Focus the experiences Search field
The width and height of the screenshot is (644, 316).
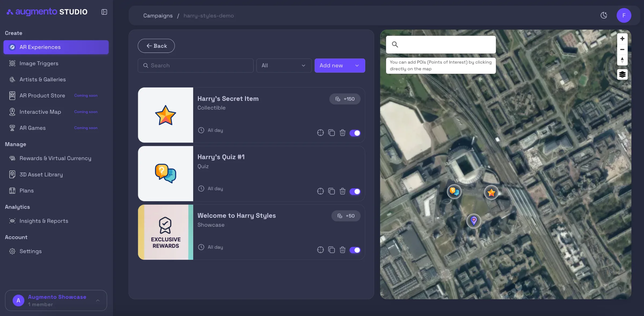(x=196, y=65)
